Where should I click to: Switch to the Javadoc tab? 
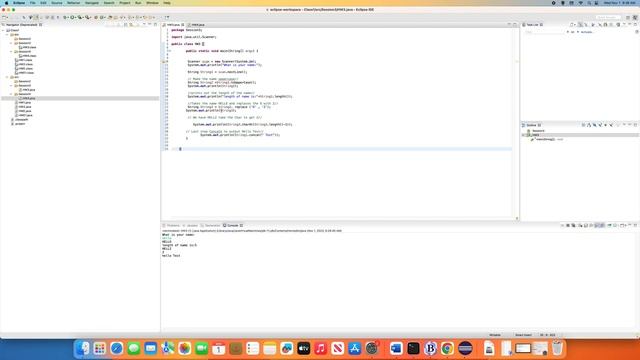click(191, 225)
